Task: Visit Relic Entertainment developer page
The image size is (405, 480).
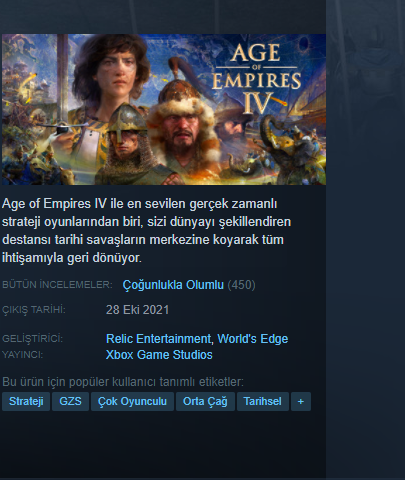Action: tap(158, 339)
